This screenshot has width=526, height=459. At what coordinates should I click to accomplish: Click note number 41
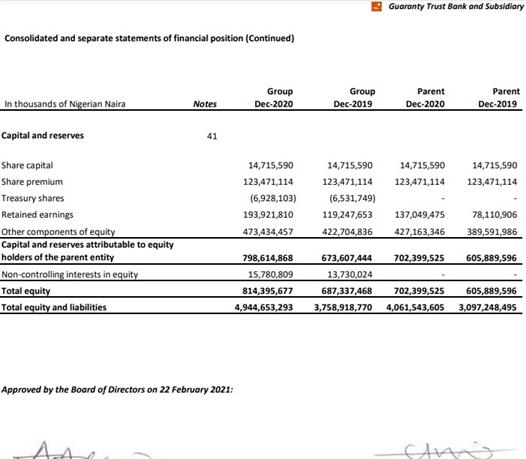[x=212, y=136]
